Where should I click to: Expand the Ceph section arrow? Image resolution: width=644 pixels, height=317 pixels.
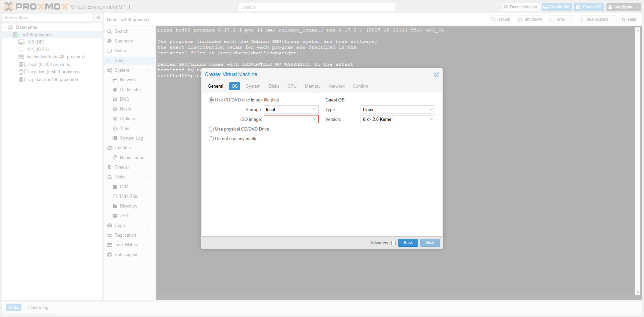point(149,226)
